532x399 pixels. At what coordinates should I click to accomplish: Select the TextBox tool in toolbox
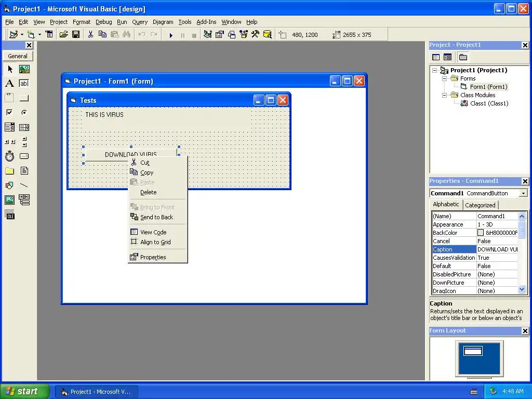[24, 84]
